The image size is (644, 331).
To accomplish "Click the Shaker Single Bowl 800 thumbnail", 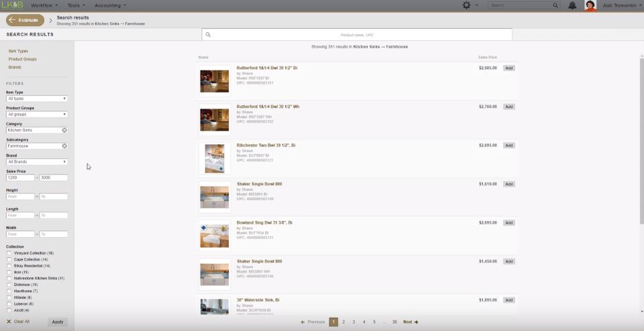I will [214, 197].
